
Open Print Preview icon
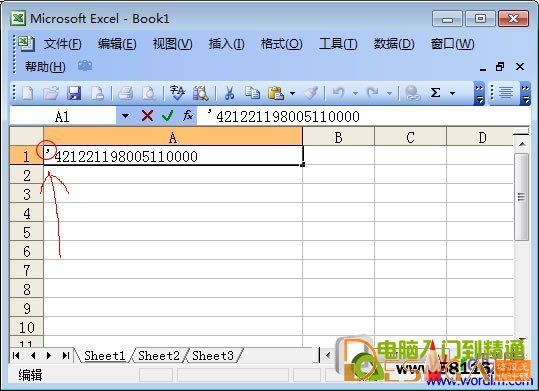149,93
